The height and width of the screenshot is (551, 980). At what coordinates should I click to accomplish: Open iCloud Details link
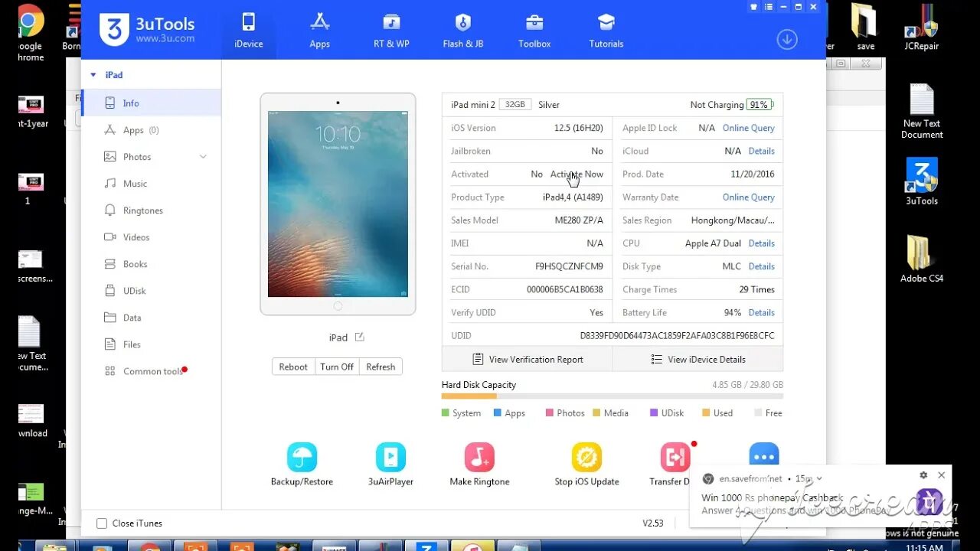(x=762, y=151)
